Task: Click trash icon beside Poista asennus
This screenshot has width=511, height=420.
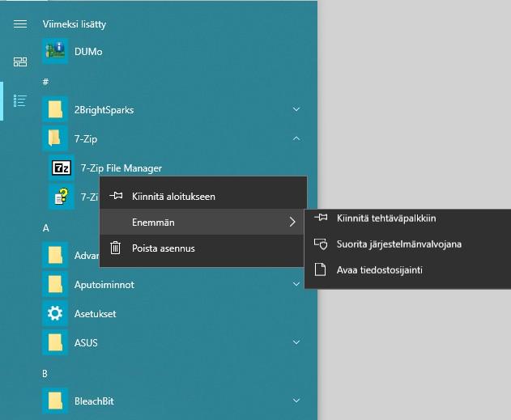Action: click(x=115, y=248)
